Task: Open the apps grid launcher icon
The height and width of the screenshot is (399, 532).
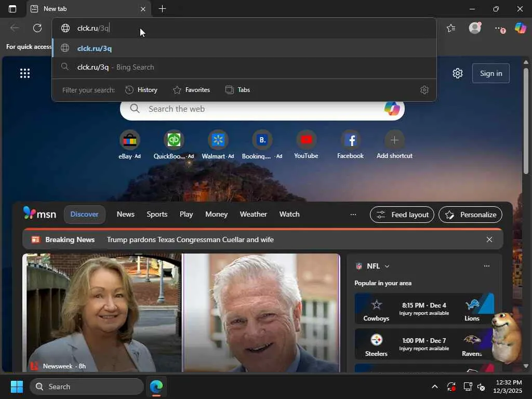Action: [x=25, y=73]
